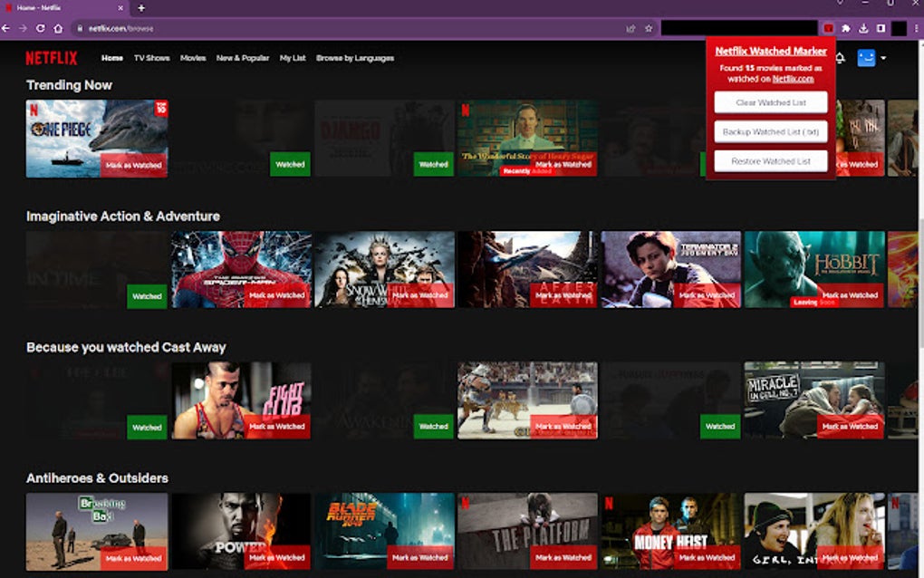Click the Netflix Watched Marker extension icon
The image size is (924, 578).
click(x=830, y=28)
